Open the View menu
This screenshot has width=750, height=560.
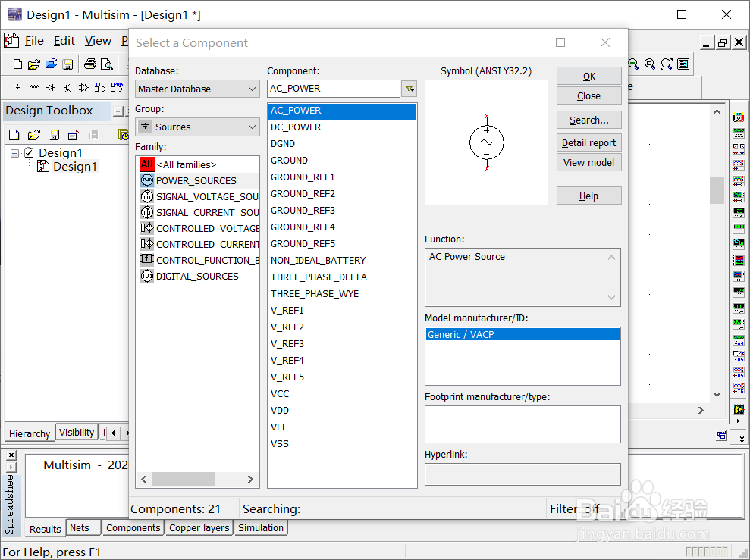click(x=98, y=41)
